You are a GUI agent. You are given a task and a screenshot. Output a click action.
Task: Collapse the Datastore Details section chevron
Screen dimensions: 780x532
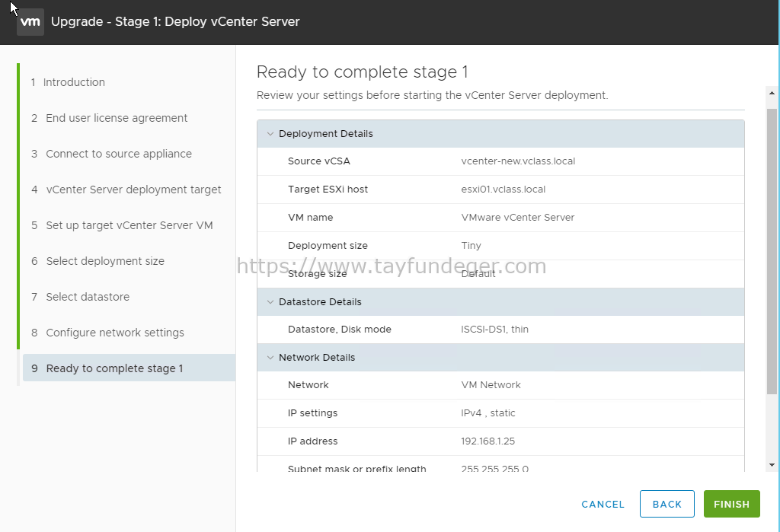(x=270, y=302)
